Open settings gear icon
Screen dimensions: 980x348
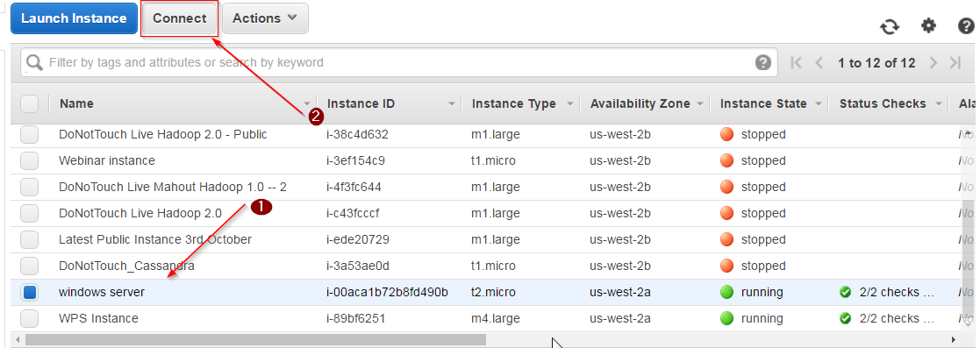(929, 25)
